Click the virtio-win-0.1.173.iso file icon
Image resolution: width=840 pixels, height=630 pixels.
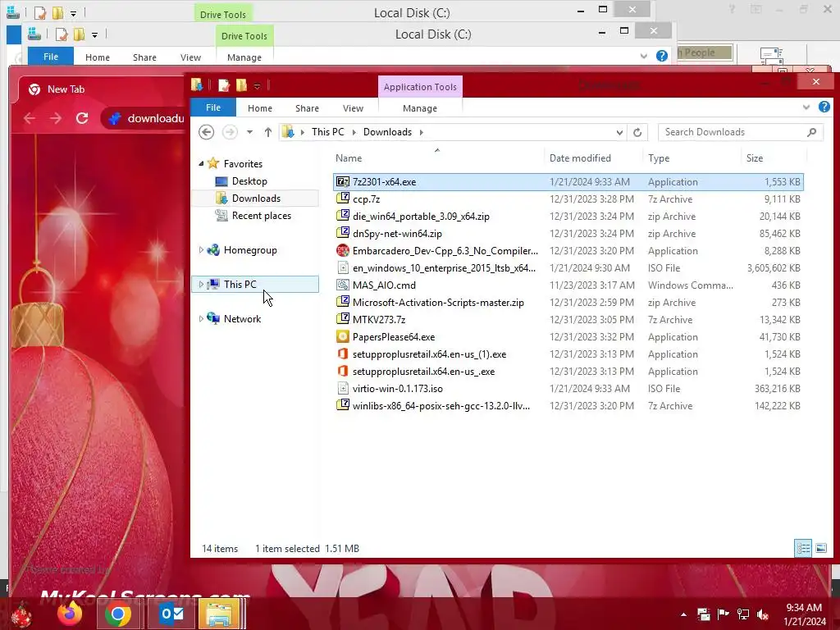point(342,388)
